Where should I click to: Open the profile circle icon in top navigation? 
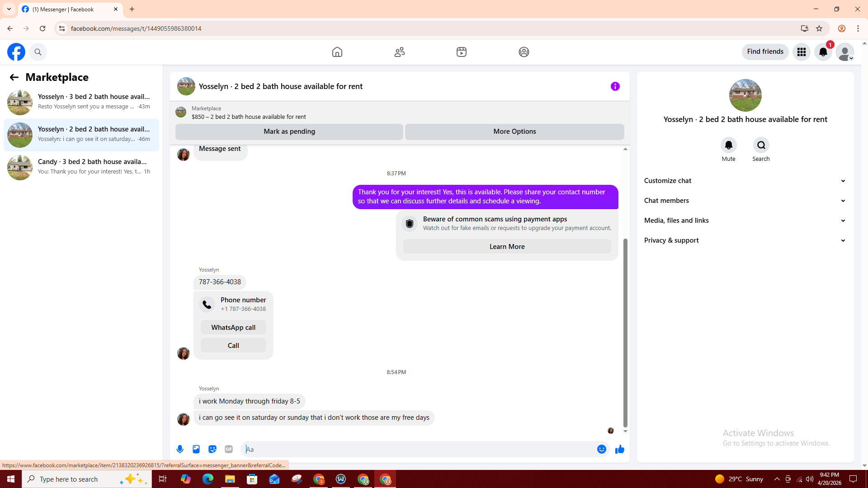click(524, 52)
